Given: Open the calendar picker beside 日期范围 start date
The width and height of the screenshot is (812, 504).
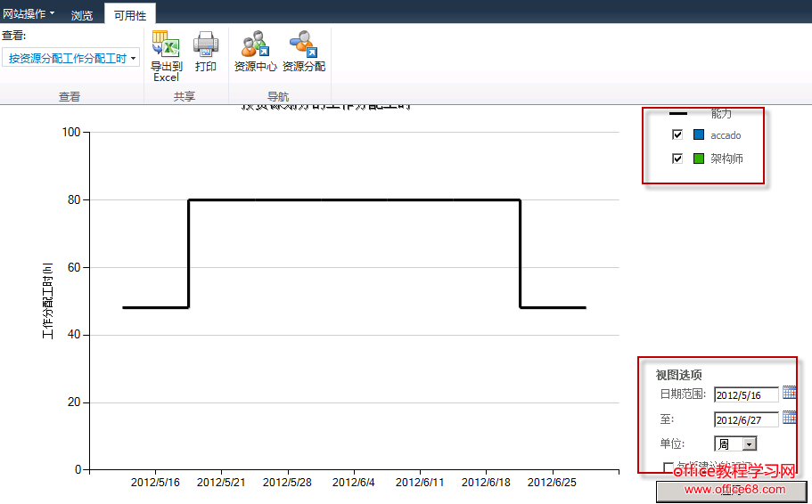Looking at the screenshot, I should pos(789,394).
